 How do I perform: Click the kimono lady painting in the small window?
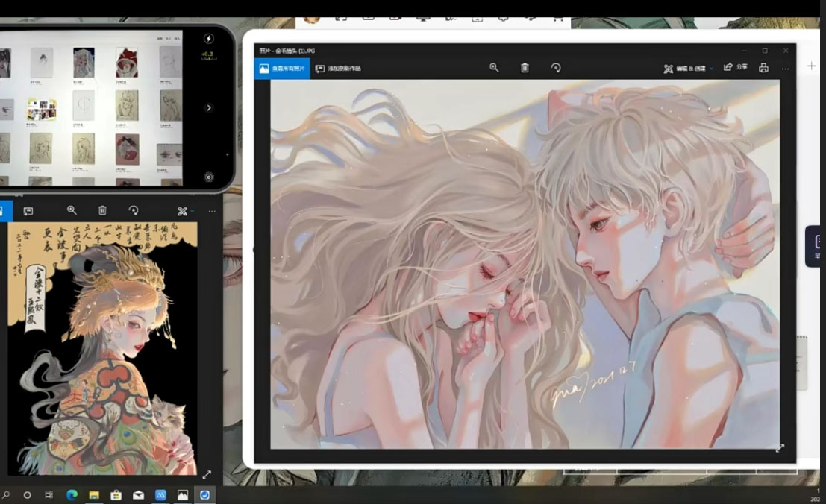[x=103, y=348]
